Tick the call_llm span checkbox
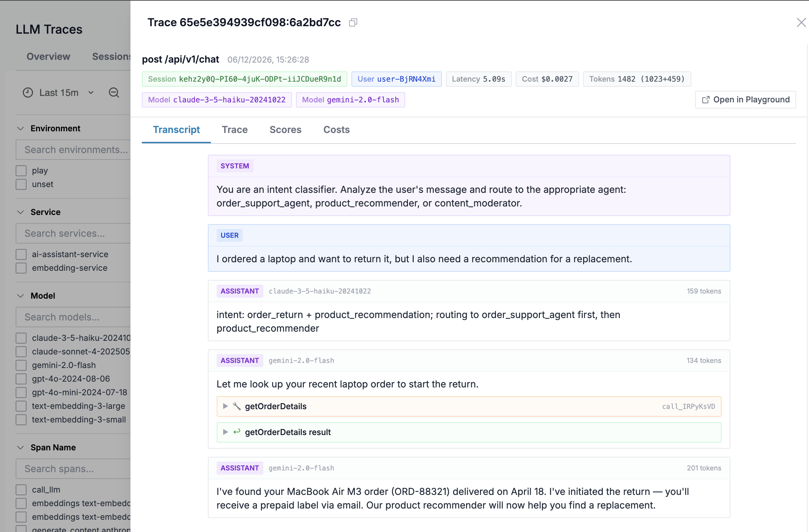This screenshot has height=532, width=809. [x=21, y=490]
